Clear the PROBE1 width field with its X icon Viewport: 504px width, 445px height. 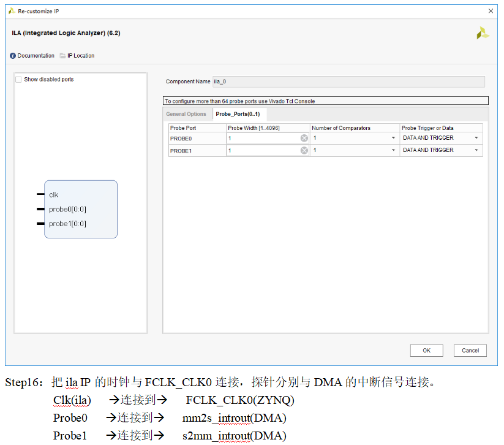(x=304, y=150)
